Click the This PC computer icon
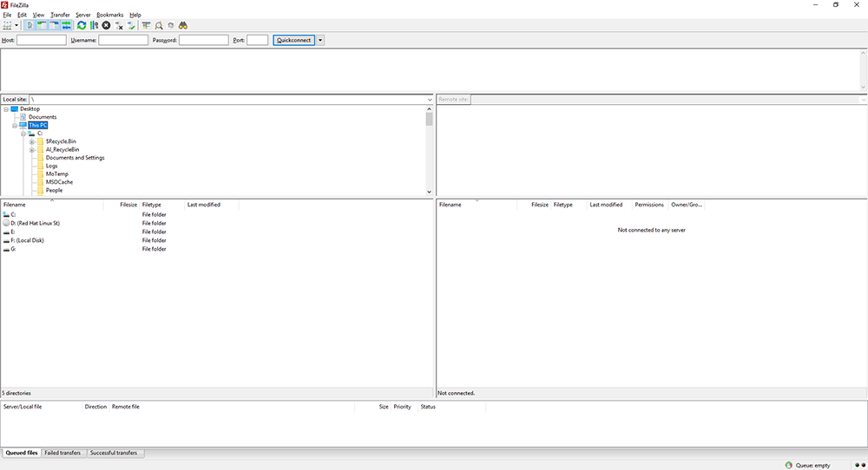This screenshot has width=868, height=470. [23, 126]
